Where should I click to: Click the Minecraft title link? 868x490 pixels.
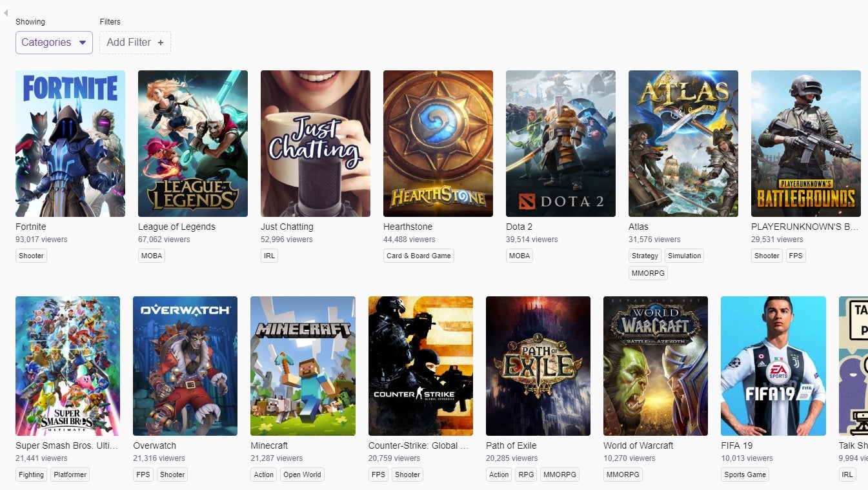click(x=269, y=445)
